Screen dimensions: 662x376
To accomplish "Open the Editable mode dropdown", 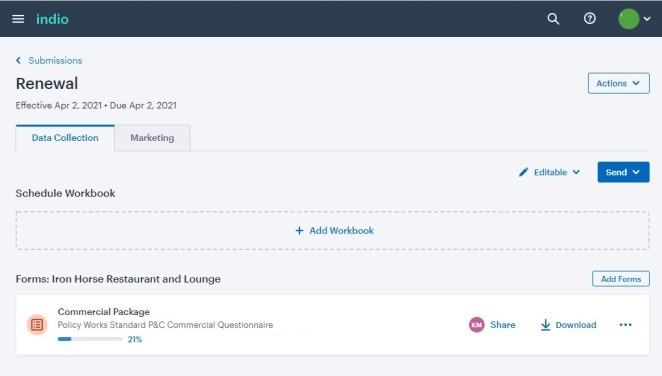I will pos(549,172).
